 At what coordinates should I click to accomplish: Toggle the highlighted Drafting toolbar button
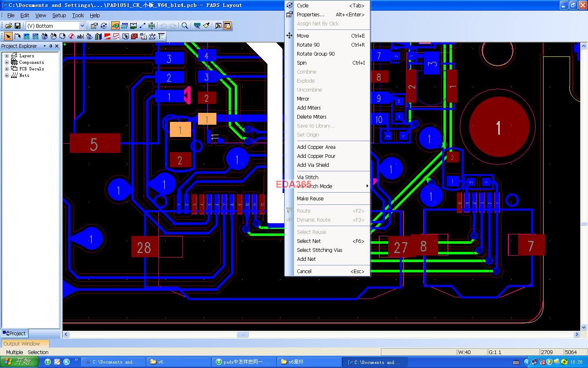point(116,26)
